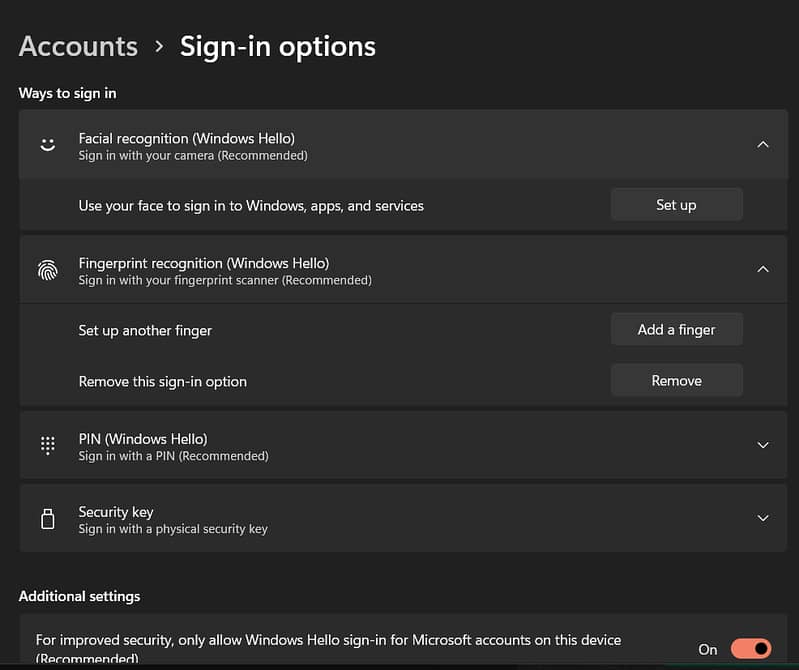The width and height of the screenshot is (799, 670).
Task: Disable Windows Hello-only sign-in toggle
Action: tap(750, 649)
